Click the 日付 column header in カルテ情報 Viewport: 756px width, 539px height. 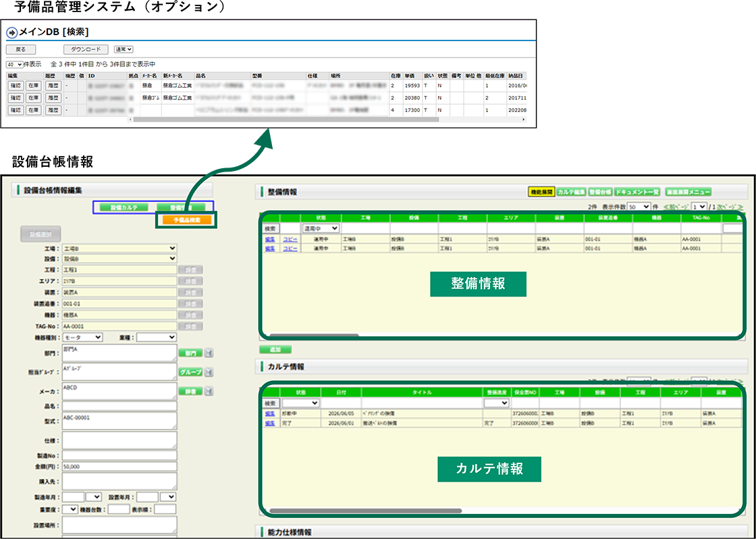click(342, 393)
